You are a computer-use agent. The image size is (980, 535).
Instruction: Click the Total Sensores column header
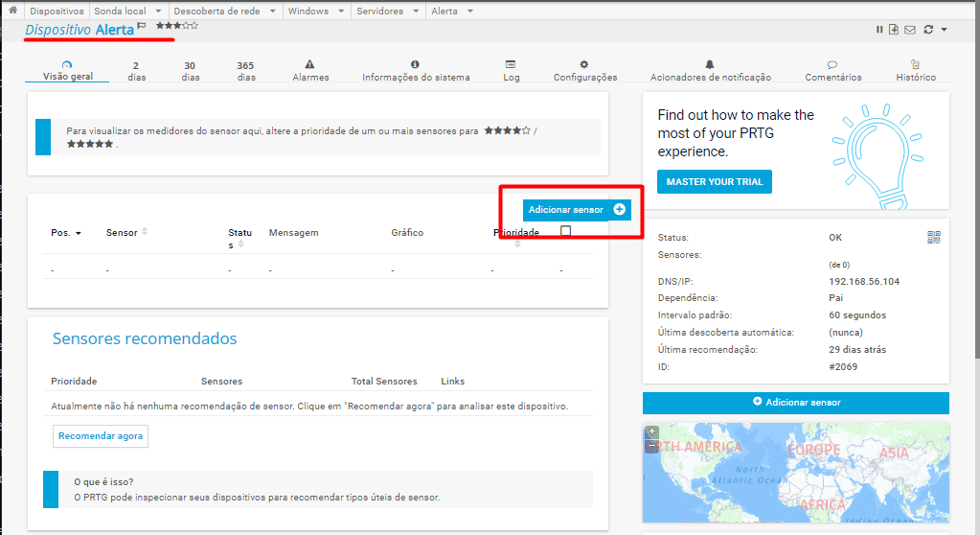click(384, 381)
